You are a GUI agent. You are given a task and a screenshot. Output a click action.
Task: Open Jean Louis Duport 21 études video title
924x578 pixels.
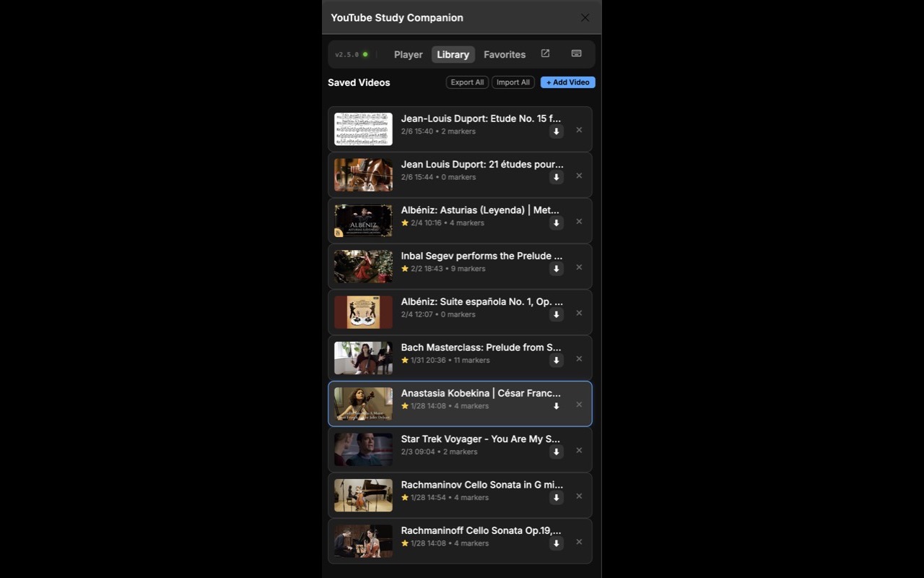pos(481,164)
